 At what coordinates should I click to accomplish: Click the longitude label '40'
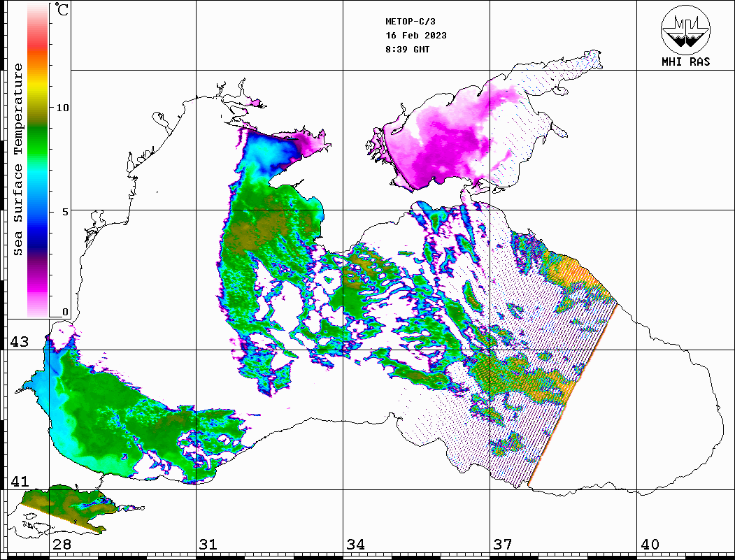pyautogui.click(x=650, y=545)
